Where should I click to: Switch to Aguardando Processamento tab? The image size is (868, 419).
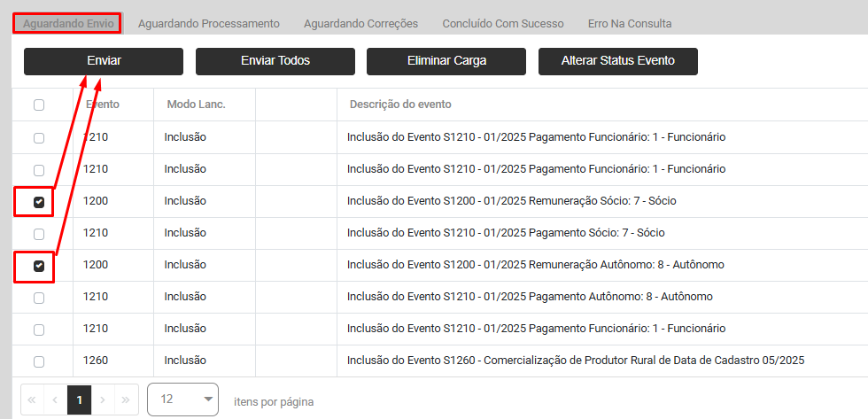(x=208, y=24)
